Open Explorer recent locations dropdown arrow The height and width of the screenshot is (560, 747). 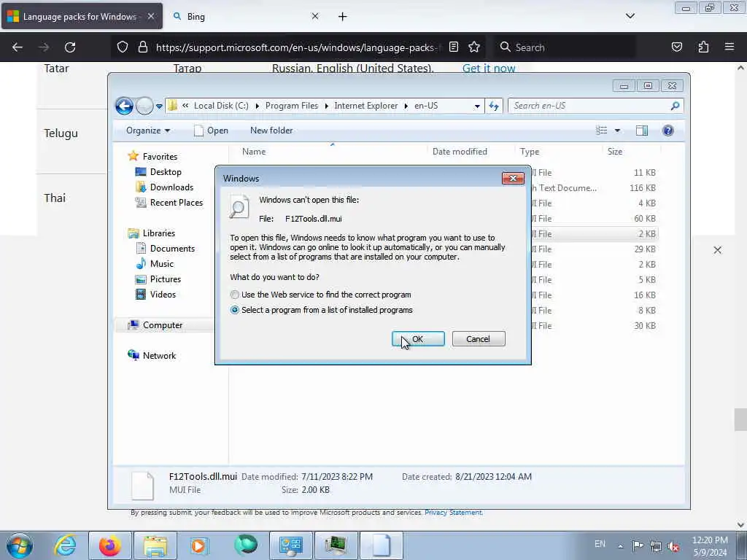159,106
